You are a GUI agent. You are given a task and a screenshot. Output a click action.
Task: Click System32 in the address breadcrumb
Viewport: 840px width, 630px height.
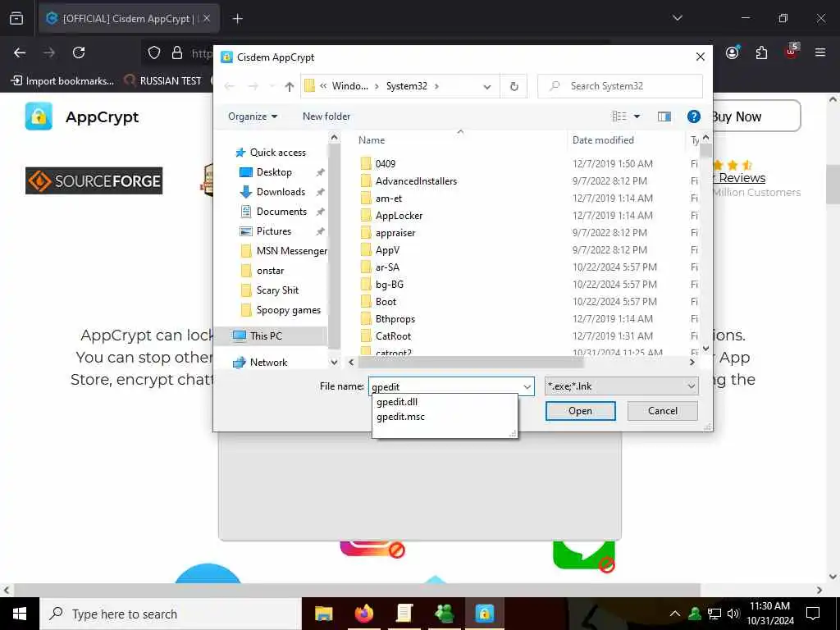[407, 86]
